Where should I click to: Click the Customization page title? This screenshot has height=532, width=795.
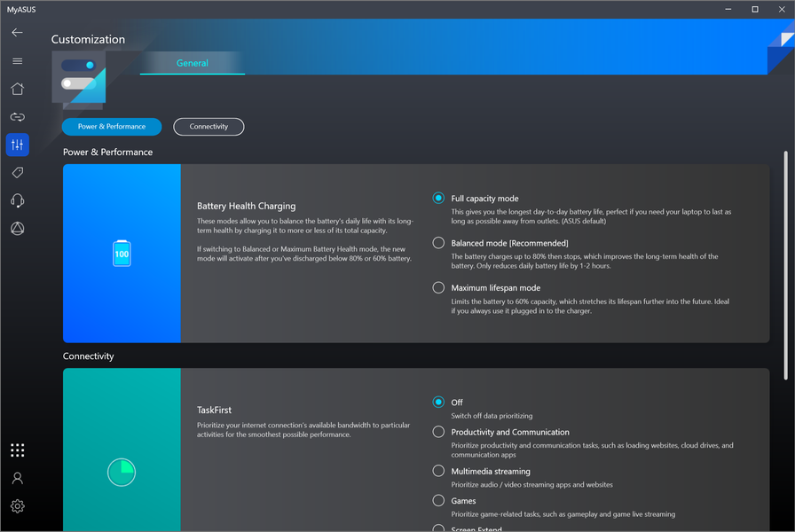(88, 40)
